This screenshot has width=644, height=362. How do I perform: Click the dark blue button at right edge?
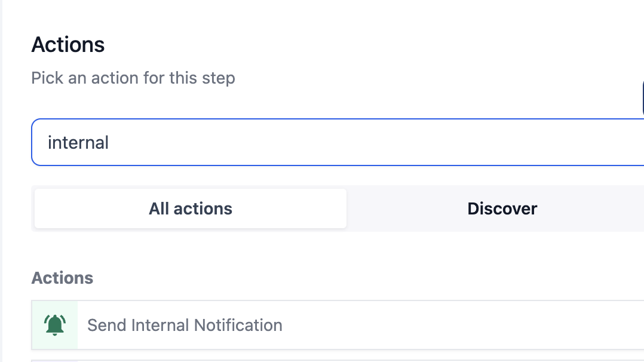(x=643, y=99)
